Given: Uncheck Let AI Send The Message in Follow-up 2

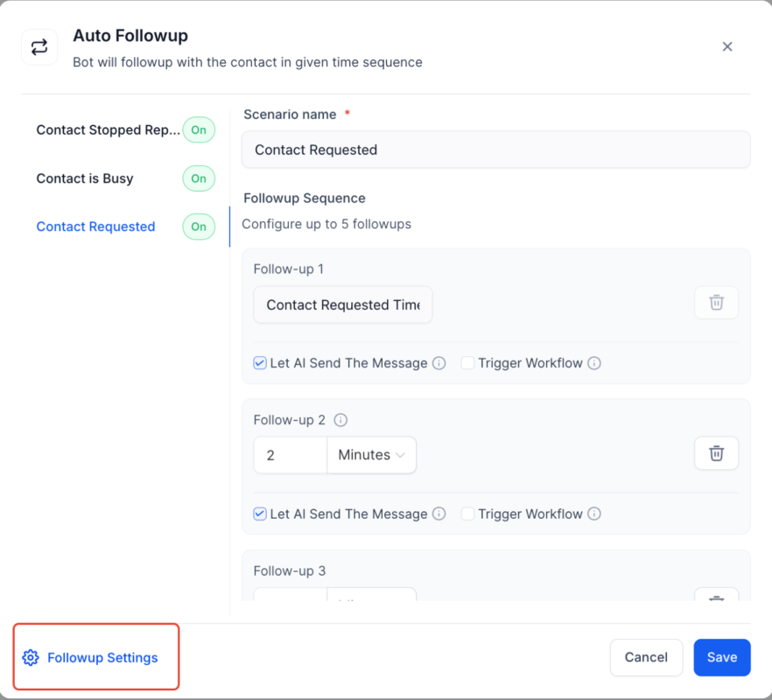Looking at the screenshot, I should [259, 514].
